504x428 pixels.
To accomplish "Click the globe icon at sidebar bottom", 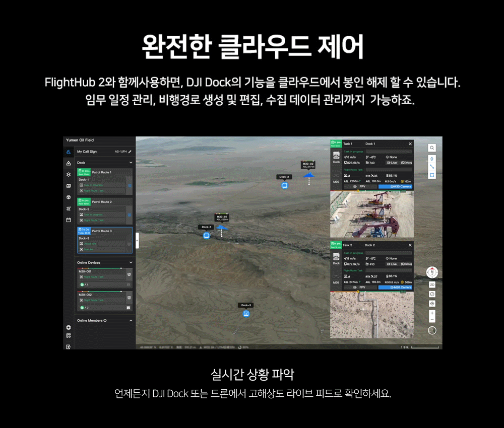I will click(x=69, y=327).
